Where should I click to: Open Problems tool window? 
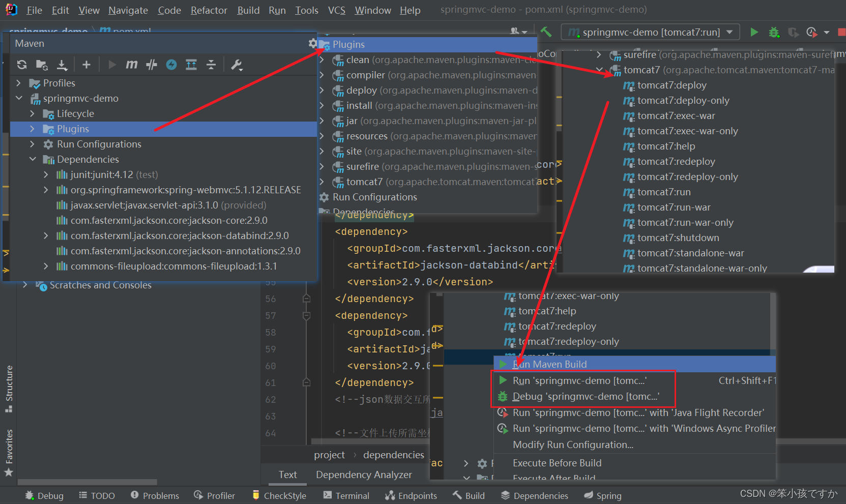(x=155, y=495)
